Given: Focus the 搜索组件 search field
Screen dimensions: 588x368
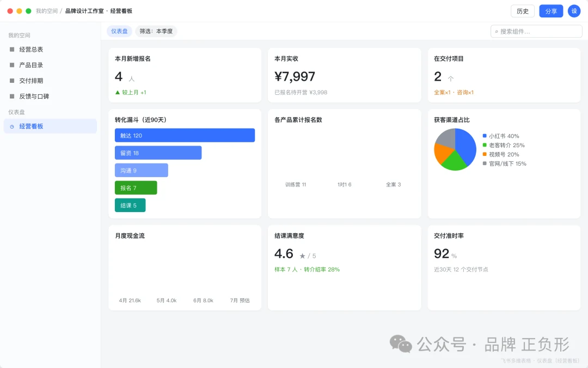Looking at the screenshot, I should 536,32.
